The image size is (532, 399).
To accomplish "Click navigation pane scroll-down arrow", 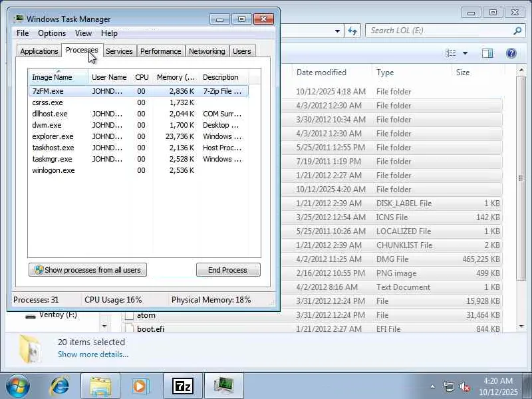I will coord(104,327).
